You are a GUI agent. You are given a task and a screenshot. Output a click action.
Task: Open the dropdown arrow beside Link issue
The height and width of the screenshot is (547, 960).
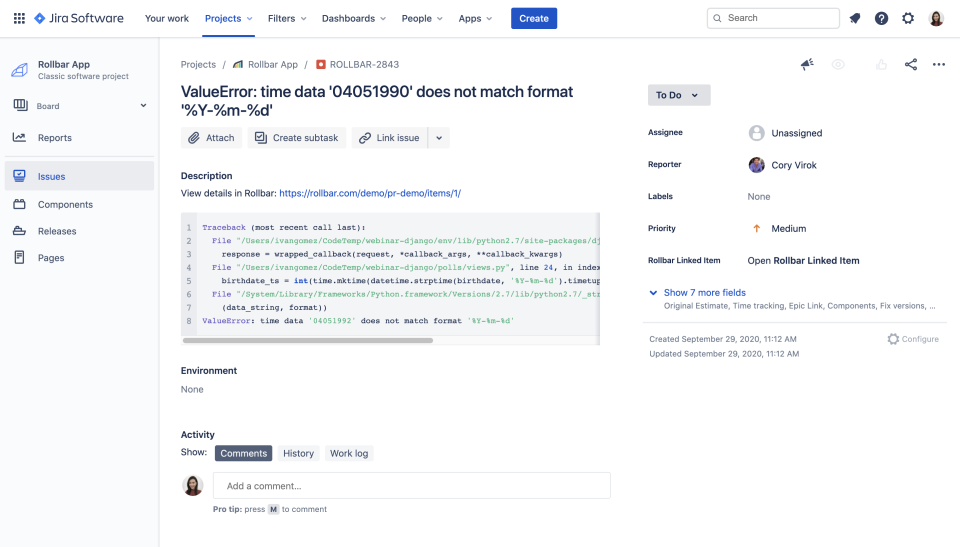pos(439,138)
